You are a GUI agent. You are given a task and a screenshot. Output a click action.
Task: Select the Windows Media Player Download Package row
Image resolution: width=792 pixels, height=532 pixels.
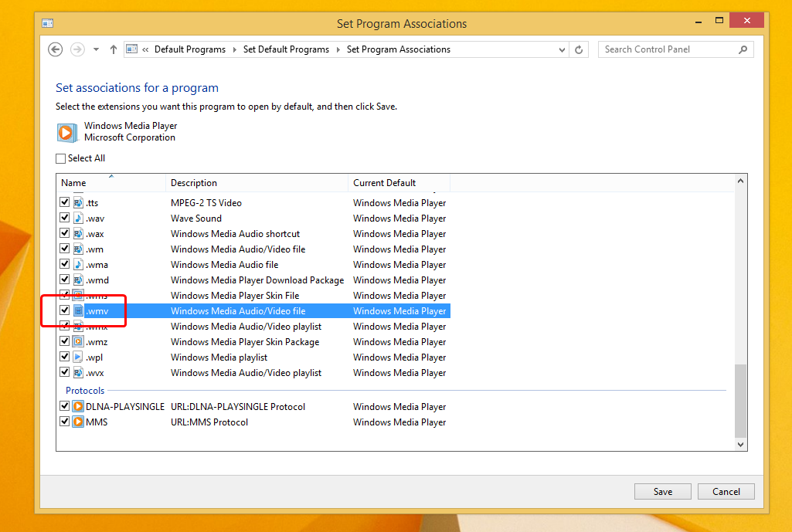pos(253,280)
